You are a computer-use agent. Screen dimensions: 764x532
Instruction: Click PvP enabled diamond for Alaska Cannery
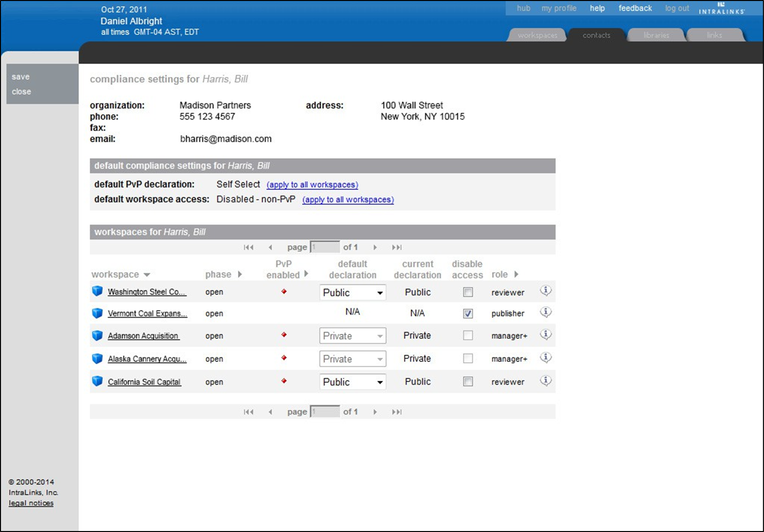coord(284,358)
